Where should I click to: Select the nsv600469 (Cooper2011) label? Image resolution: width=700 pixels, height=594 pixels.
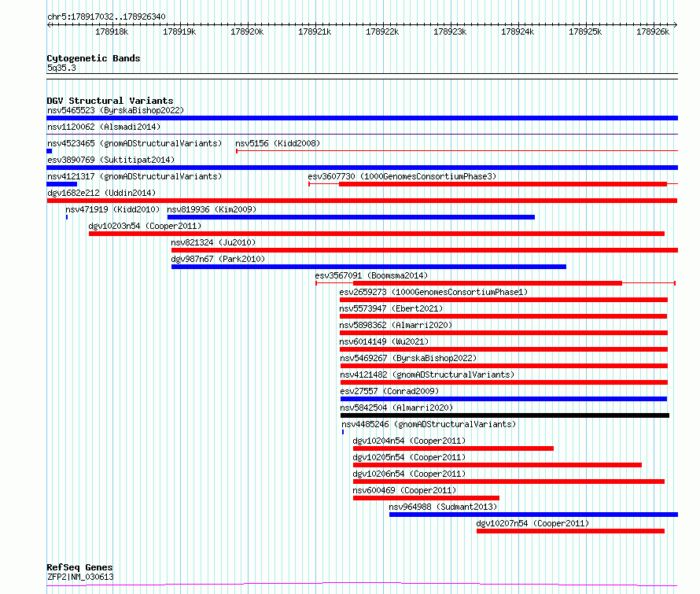[404, 490]
